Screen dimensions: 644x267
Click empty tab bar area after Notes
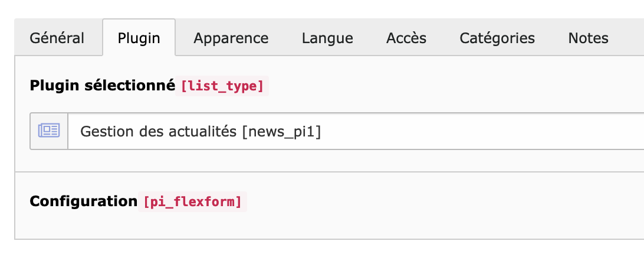click(633, 38)
